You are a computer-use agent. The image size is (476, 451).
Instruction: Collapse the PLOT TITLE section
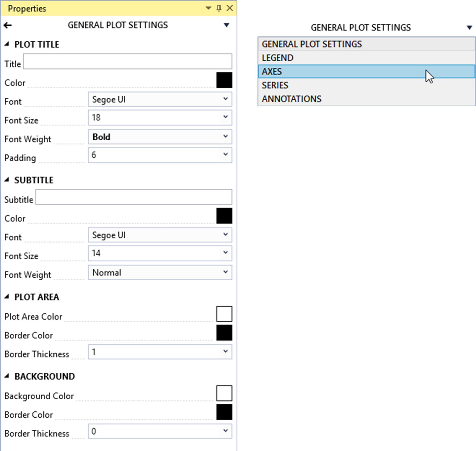coord(7,44)
